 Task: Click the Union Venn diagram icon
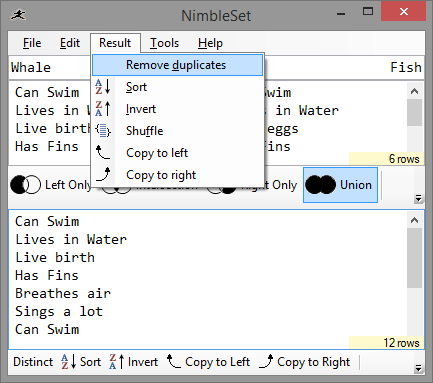tap(321, 184)
